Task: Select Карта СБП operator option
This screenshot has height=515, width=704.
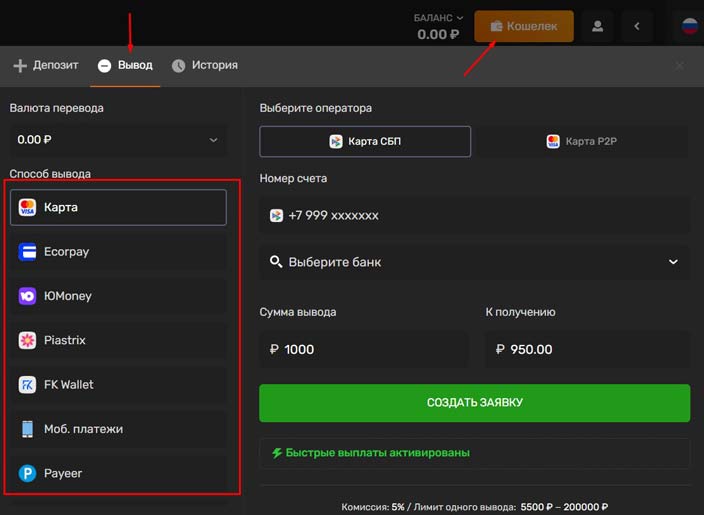Action: [365, 142]
